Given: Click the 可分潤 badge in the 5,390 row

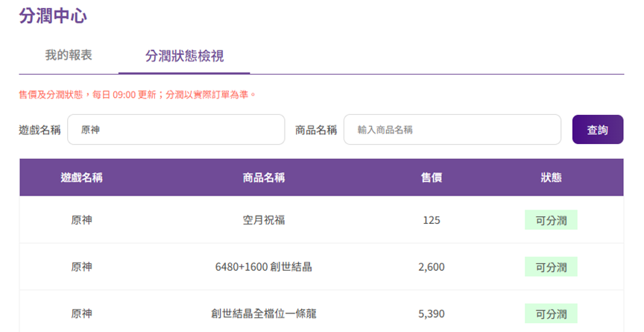Looking at the screenshot, I should tap(551, 313).
